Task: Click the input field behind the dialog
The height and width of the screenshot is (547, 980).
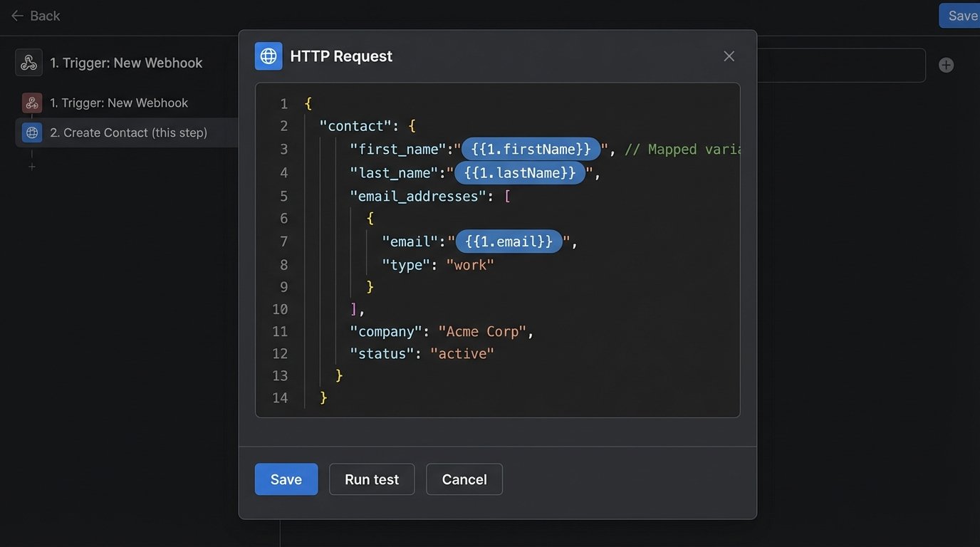Action: 840,66
